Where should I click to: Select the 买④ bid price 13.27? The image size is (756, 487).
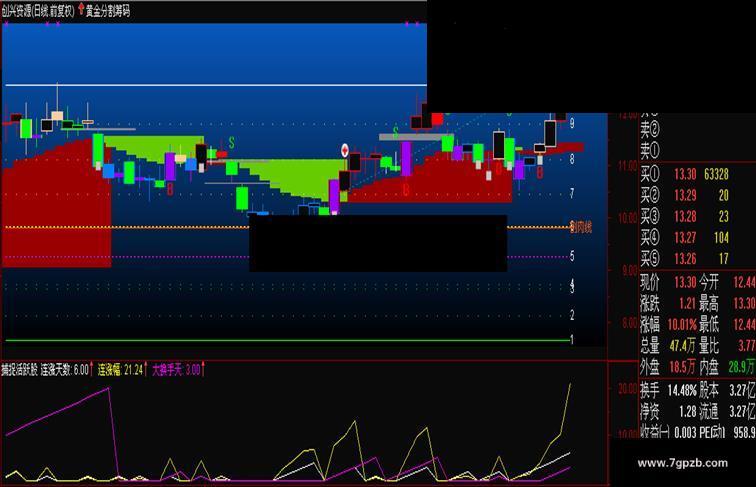(x=685, y=237)
